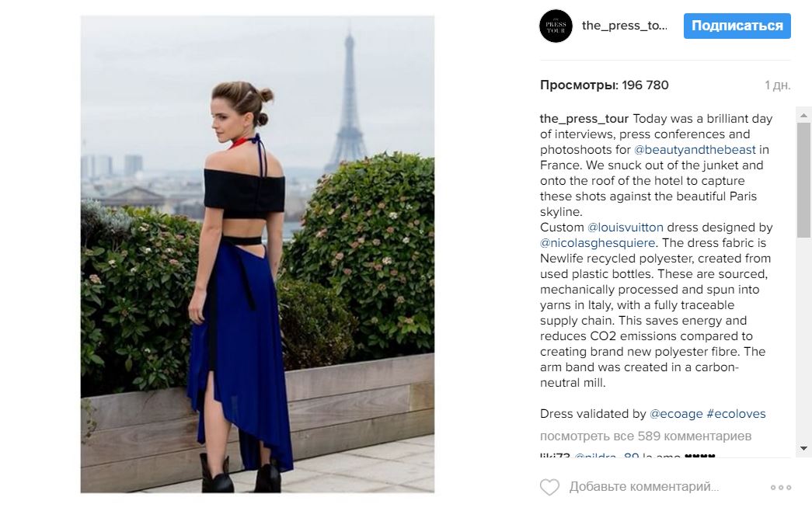Open the_press_to... username in header
The image size is (812, 511).
point(625,26)
